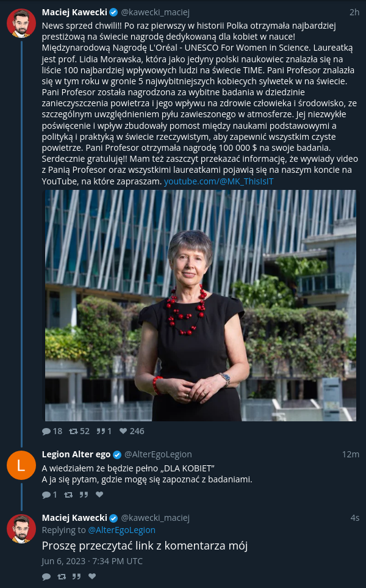This screenshot has height=588, width=366.
Task: Click Legion Alter ego's orange L avatar
Action: pos(21,465)
